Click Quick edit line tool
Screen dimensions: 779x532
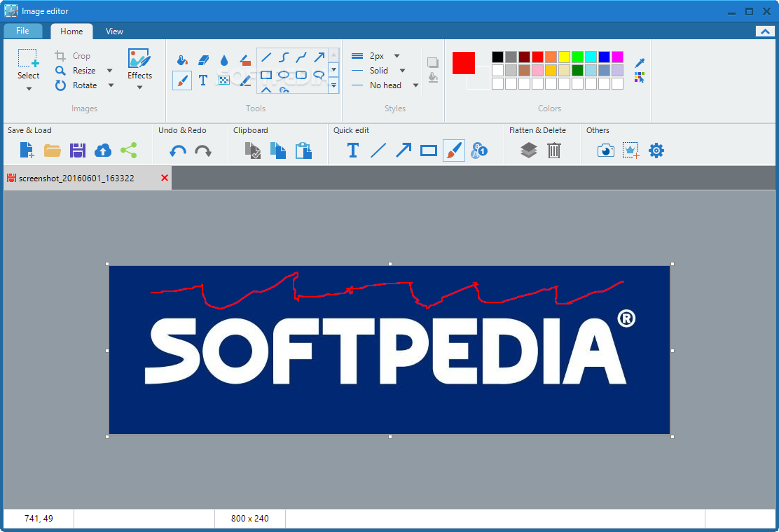pos(378,150)
